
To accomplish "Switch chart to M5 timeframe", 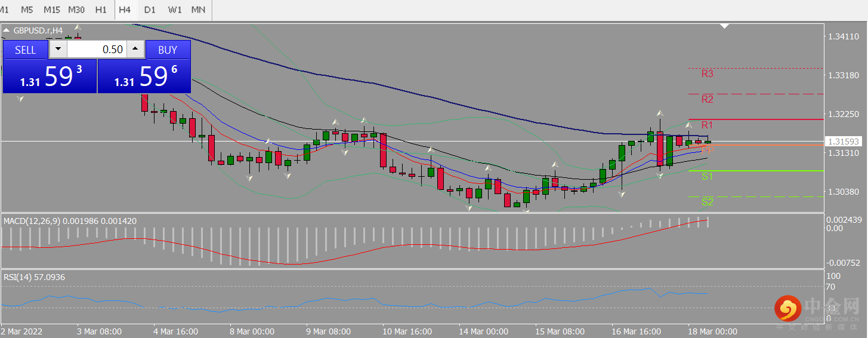I will pyautogui.click(x=27, y=10).
